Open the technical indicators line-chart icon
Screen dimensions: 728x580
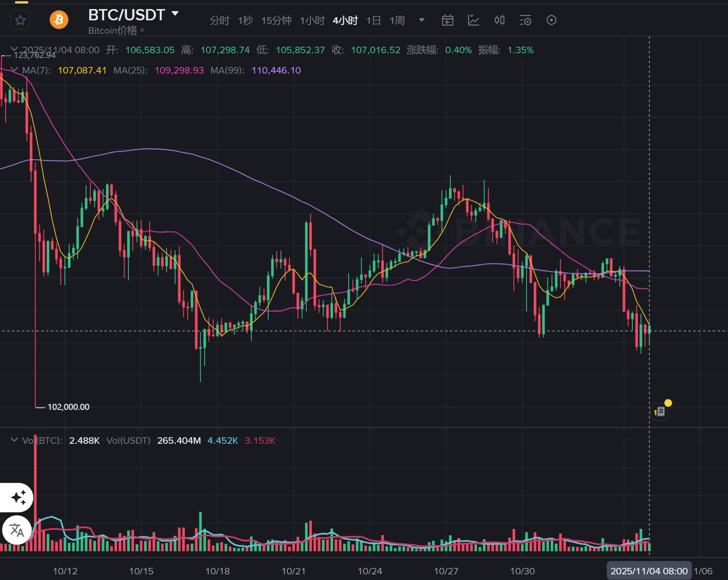coord(474,20)
